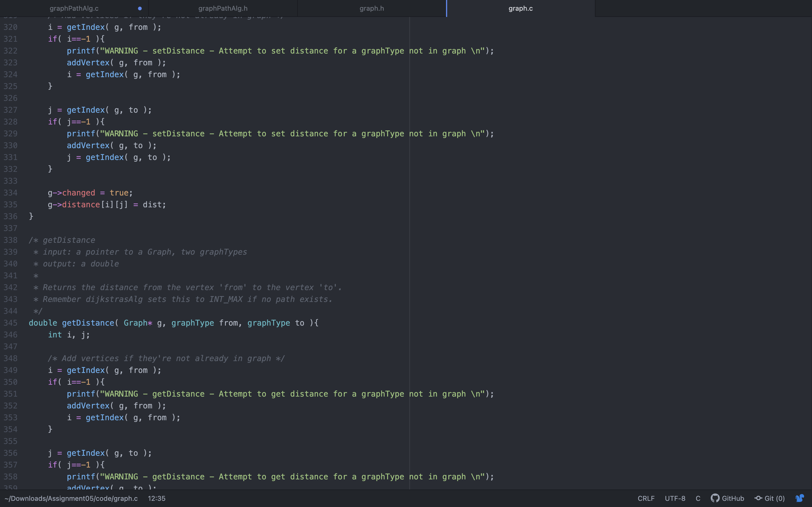Screen dimensions: 812x507
Task: Select the active graph.c tab
Action: click(x=520, y=8)
